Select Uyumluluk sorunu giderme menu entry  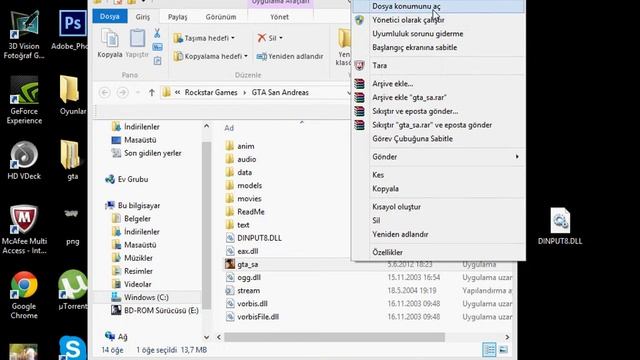click(x=438, y=34)
